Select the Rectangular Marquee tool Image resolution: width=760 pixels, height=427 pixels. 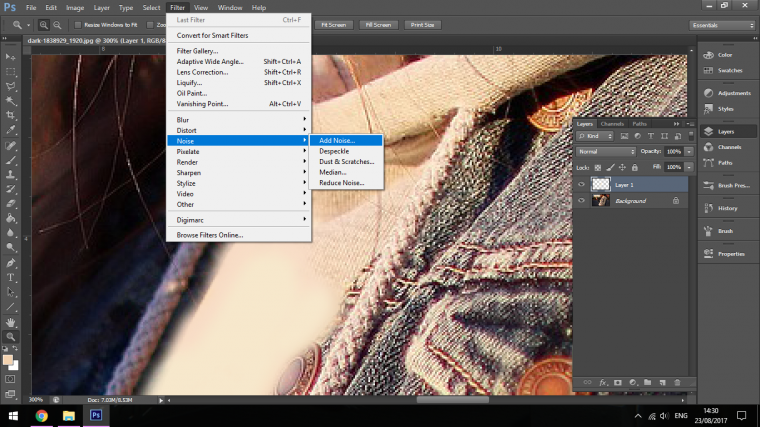click(x=10, y=72)
